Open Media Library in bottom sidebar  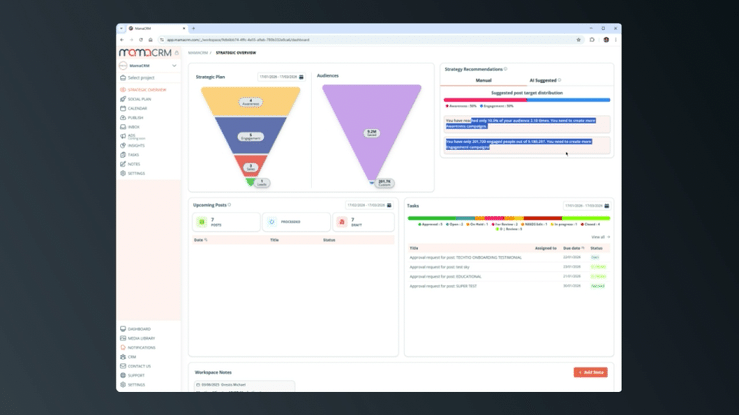pos(141,338)
